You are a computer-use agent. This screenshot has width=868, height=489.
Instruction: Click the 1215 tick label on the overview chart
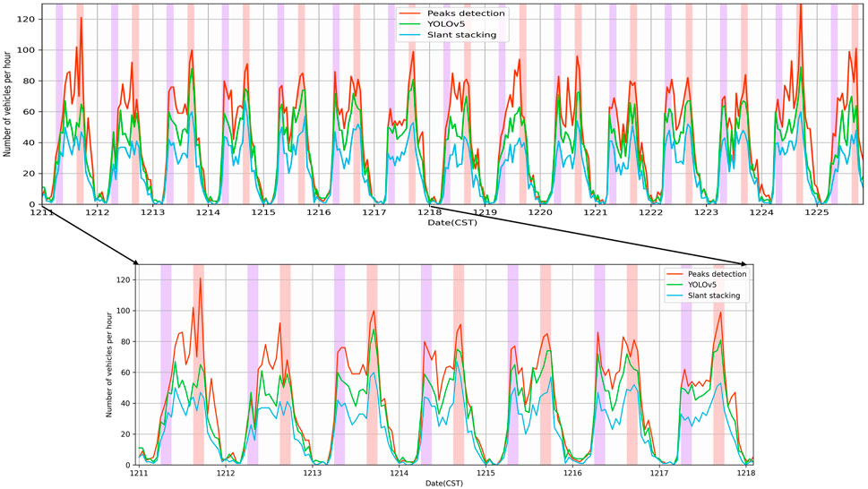click(x=263, y=212)
